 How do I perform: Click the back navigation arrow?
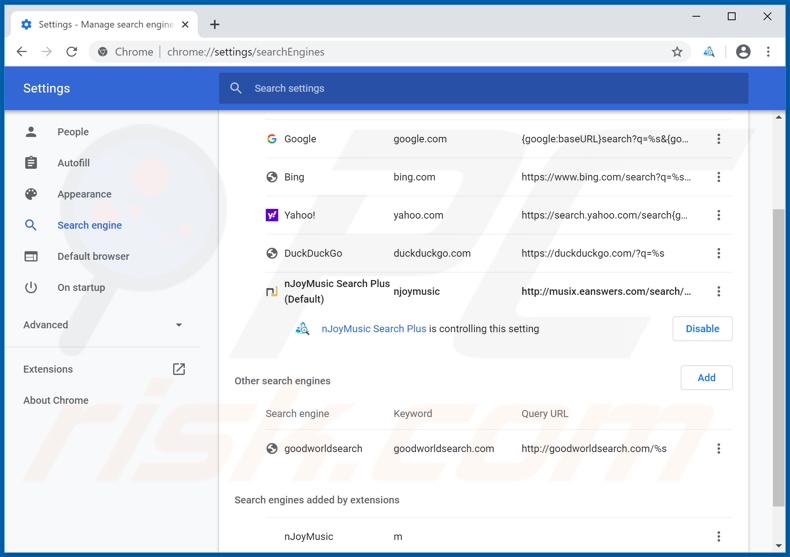pyautogui.click(x=22, y=51)
